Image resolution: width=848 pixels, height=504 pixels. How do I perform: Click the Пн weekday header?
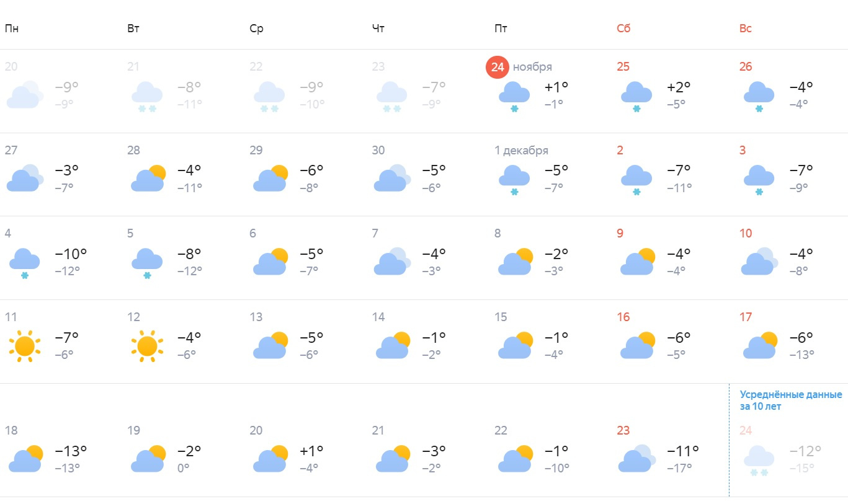[x=12, y=29]
